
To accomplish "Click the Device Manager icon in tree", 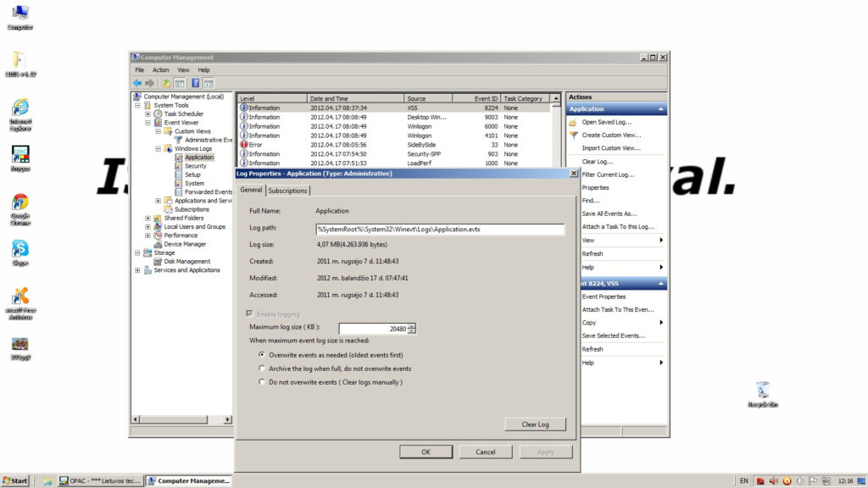I will click(x=158, y=244).
